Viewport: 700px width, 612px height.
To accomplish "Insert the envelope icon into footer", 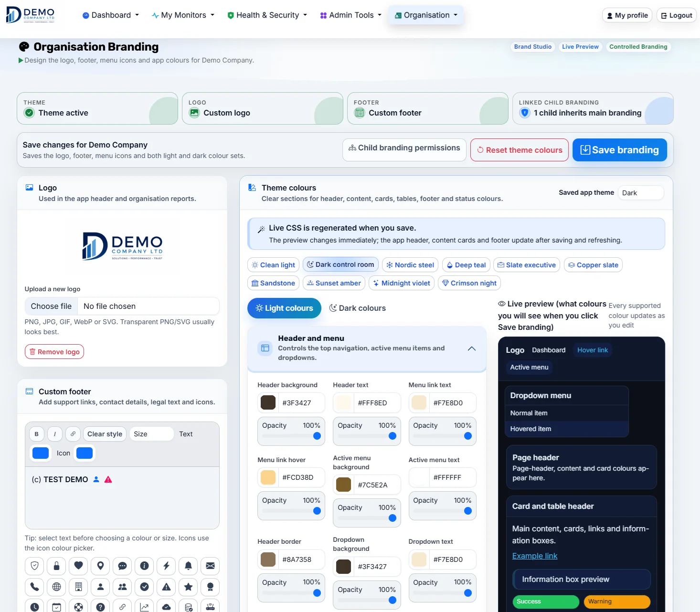I will coord(210,566).
